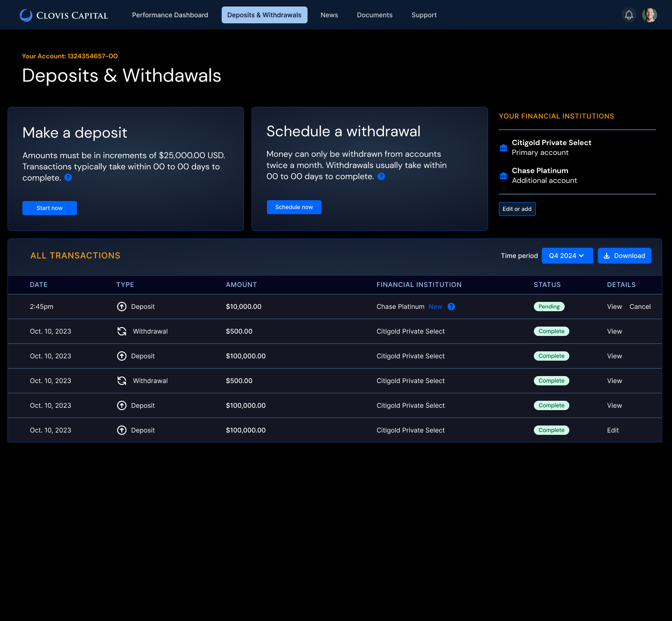Viewport: 672px width, 621px height.
Task: Click the Pending status badge
Action: pos(549,307)
